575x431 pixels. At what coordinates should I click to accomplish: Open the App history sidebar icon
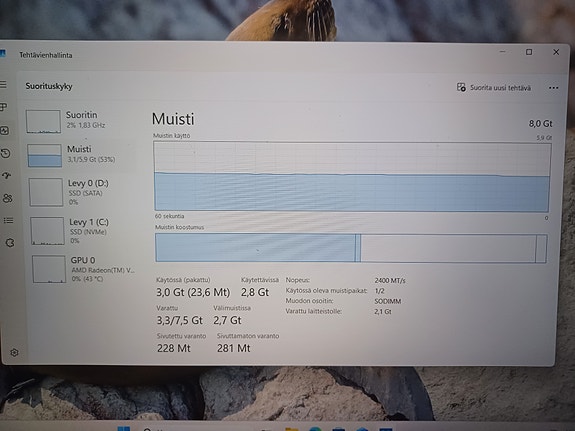[6, 153]
